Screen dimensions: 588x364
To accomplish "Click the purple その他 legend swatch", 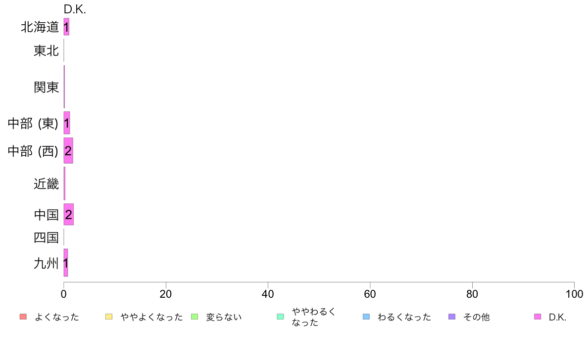I will click(452, 317).
